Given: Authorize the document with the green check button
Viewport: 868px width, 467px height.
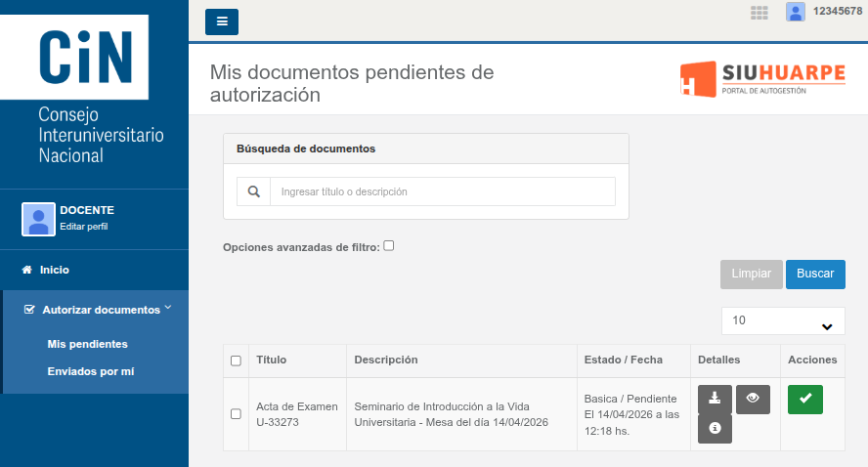Looking at the screenshot, I should [x=804, y=399].
